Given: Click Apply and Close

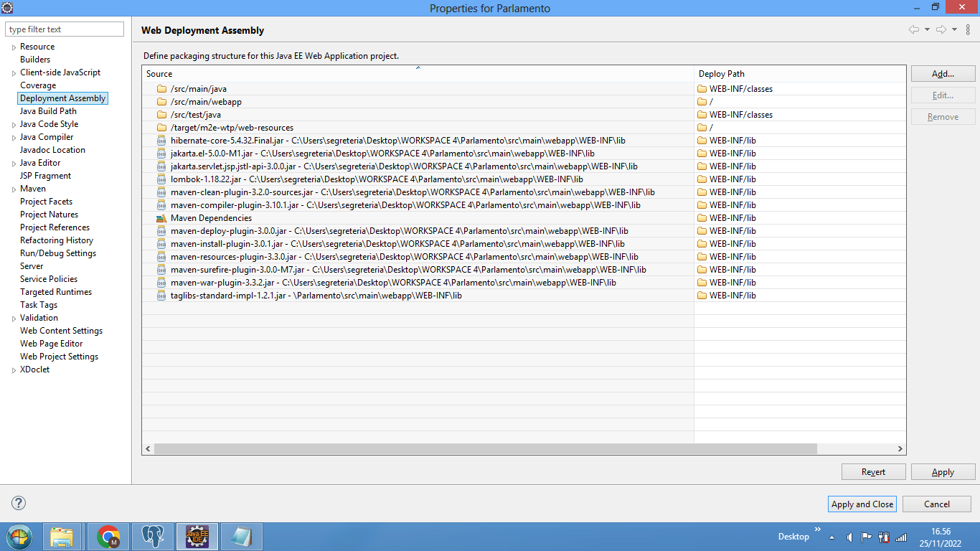Looking at the screenshot, I should pyautogui.click(x=862, y=504).
